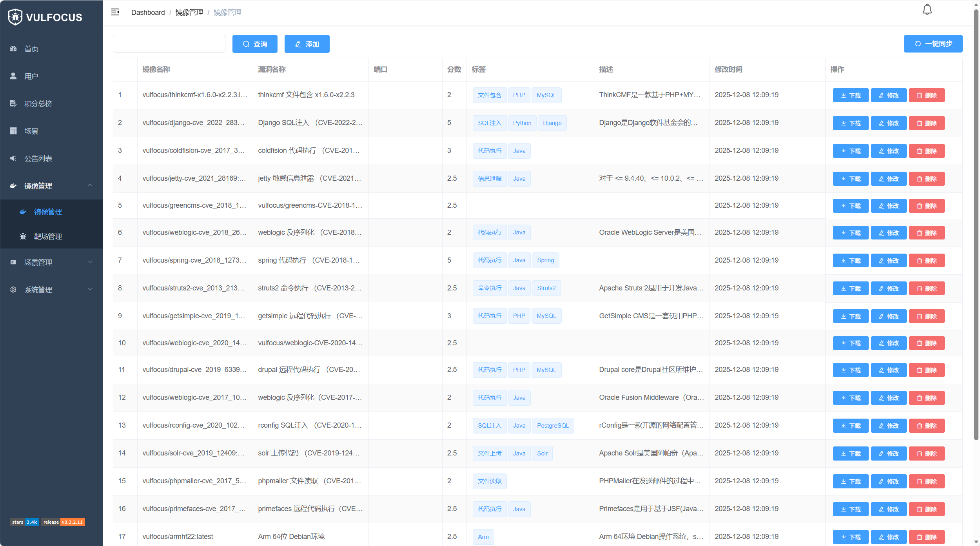This screenshot has width=980, height=546.
Task: Open GitHub stars 3.4k badge
Action: pos(24,522)
